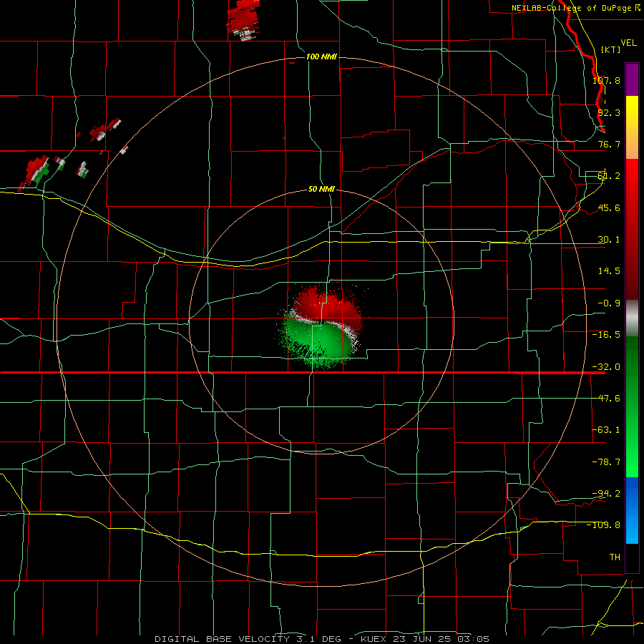
Task: Click the 50 NMI range ring label
Action: point(321,189)
